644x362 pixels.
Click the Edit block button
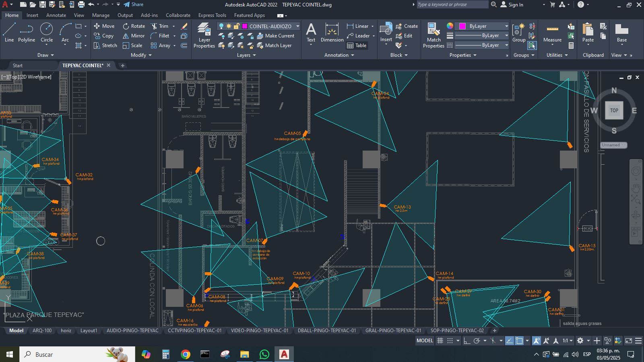click(404, 36)
